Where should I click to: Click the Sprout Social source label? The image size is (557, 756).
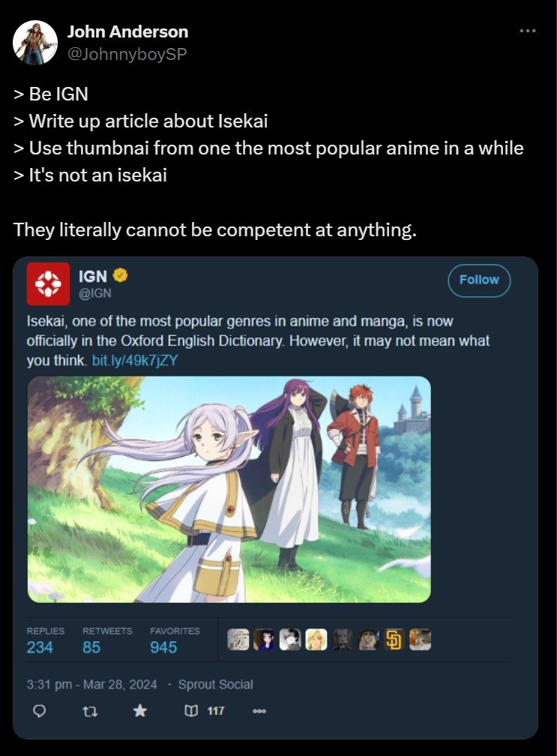coord(215,684)
